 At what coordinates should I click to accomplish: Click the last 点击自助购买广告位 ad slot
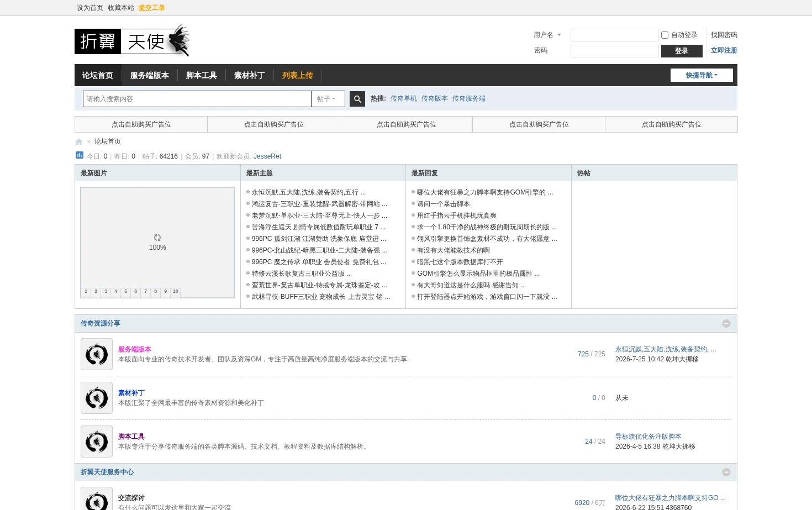[x=672, y=124]
